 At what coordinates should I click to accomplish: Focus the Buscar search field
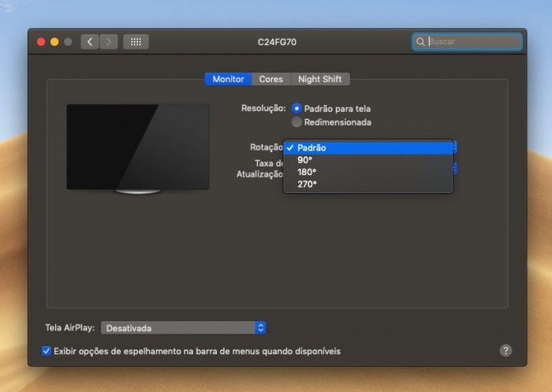pyautogui.click(x=467, y=42)
